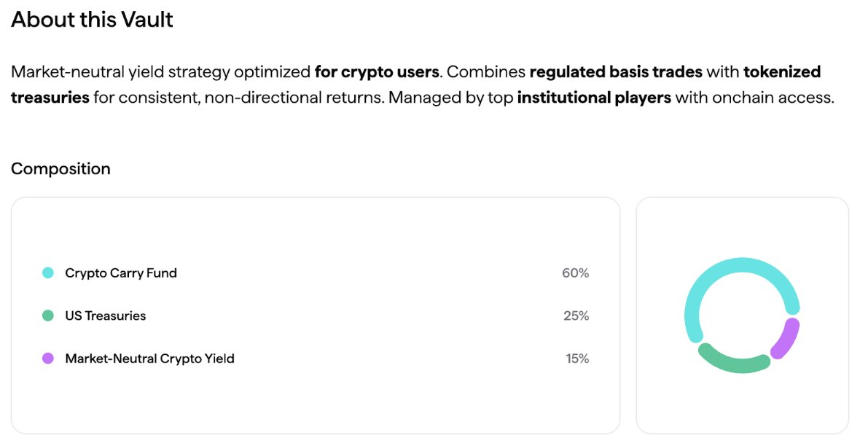Click the 15% allocation value
This screenshot has height=446, width=860.
(x=575, y=358)
